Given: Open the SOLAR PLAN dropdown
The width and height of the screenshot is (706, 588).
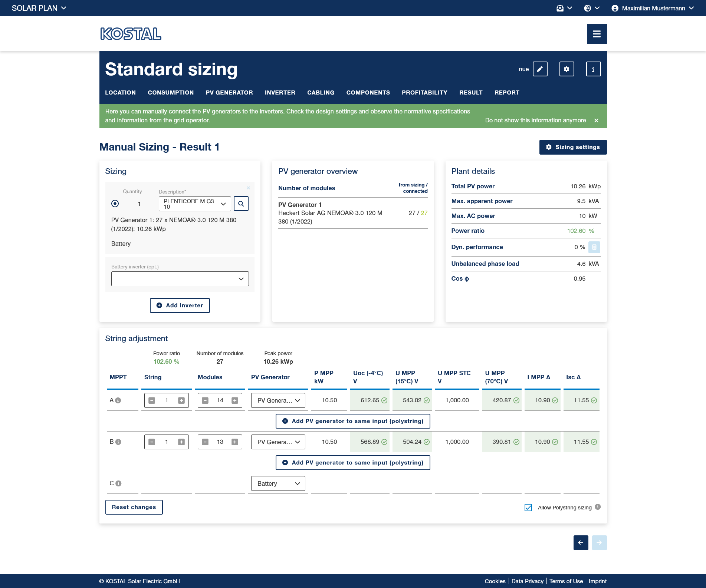Looking at the screenshot, I should [39, 8].
